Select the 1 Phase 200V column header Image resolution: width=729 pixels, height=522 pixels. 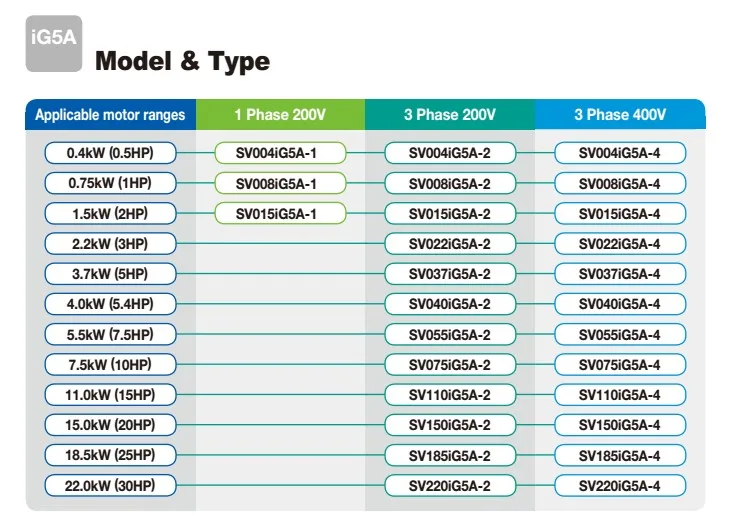point(280,115)
